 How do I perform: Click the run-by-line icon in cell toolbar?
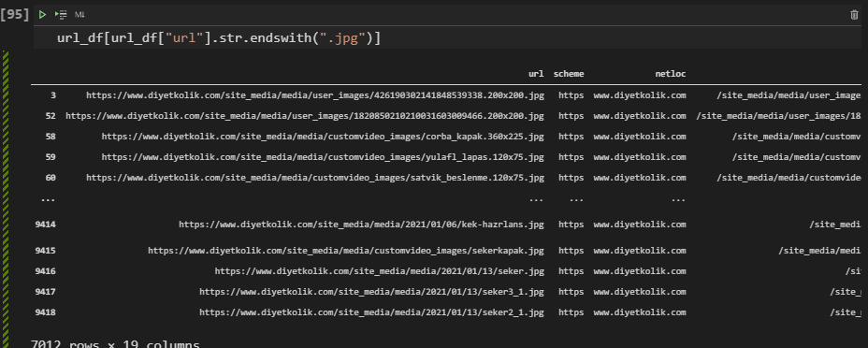click(61, 15)
